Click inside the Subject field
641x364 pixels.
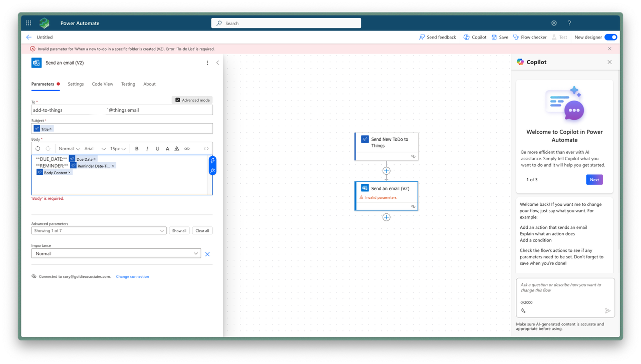122,129
